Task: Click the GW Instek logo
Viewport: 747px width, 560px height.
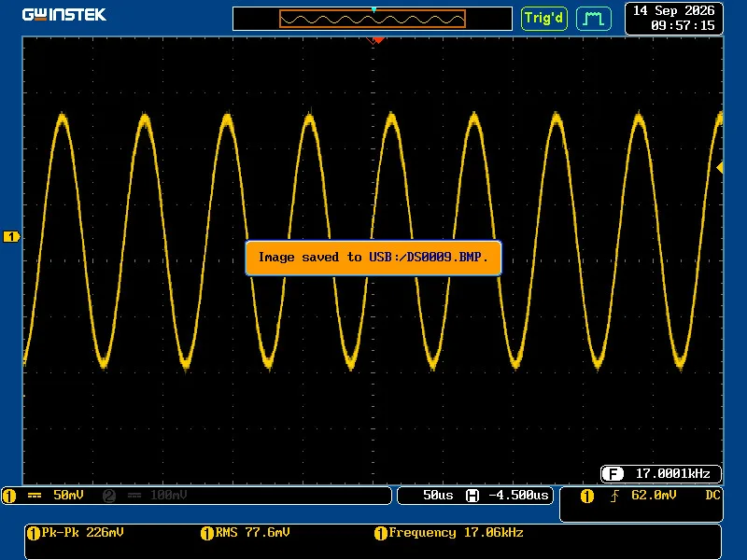Action: (x=63, y=15)
